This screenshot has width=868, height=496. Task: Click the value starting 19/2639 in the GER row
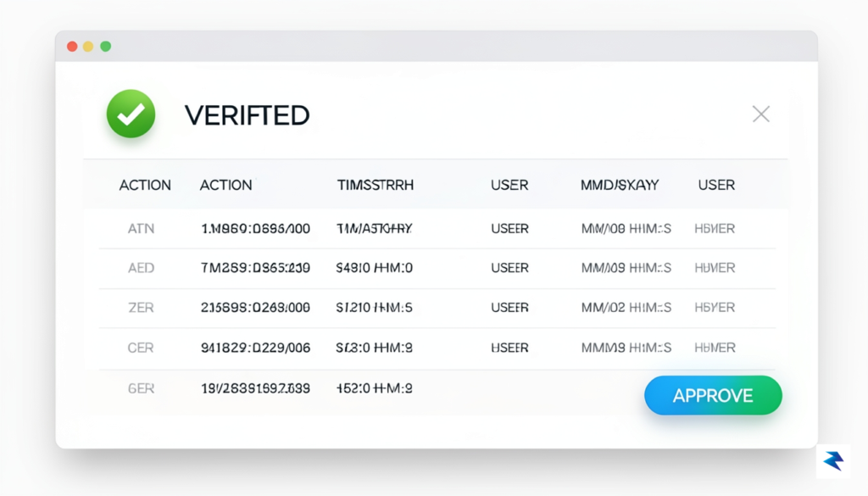click(x=255, y=388)
